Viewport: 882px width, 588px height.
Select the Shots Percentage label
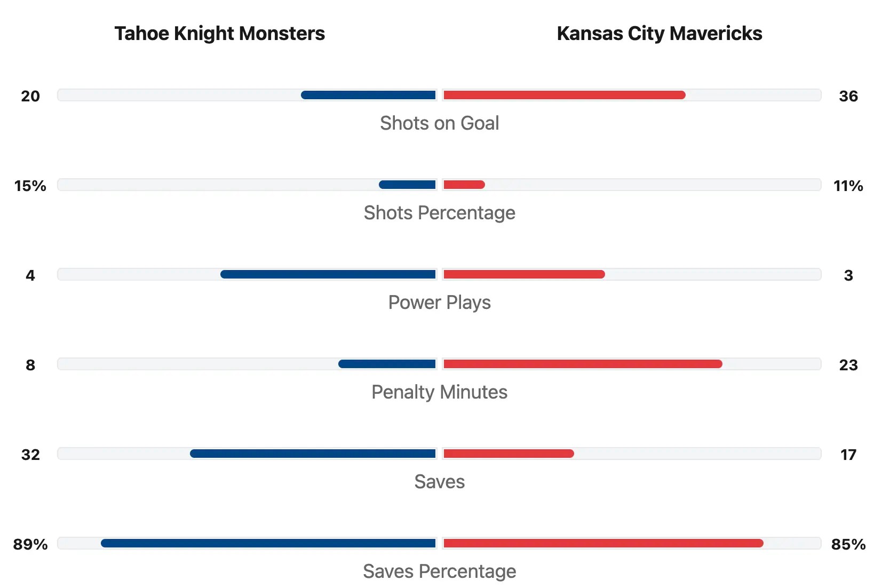pyautogui.click(x=439, y=213)
